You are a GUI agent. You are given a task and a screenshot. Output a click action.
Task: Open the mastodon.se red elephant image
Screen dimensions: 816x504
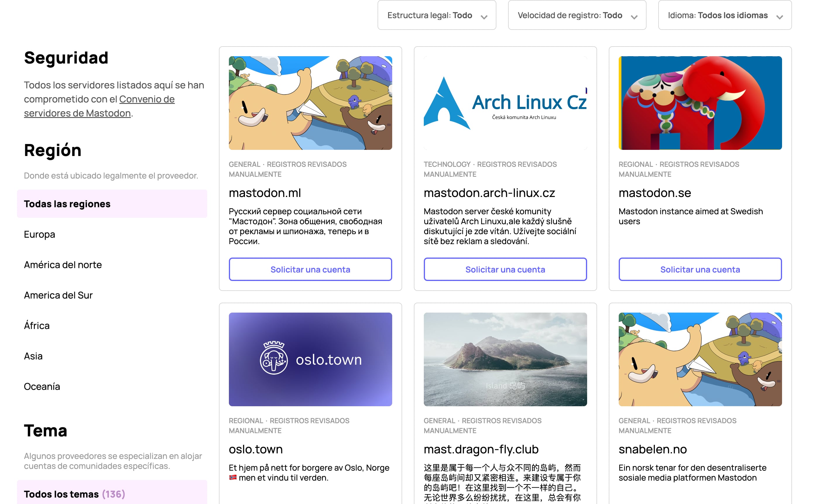(x=700, y=103)
